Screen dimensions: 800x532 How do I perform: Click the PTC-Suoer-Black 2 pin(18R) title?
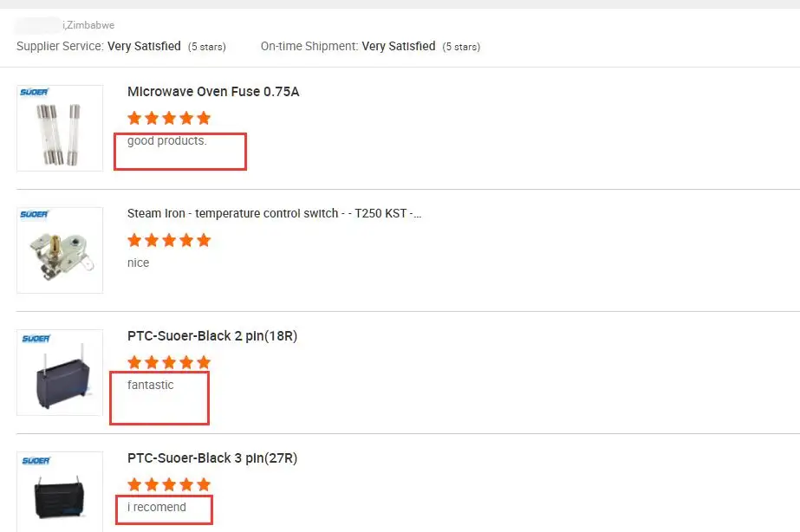click(211, 336)
